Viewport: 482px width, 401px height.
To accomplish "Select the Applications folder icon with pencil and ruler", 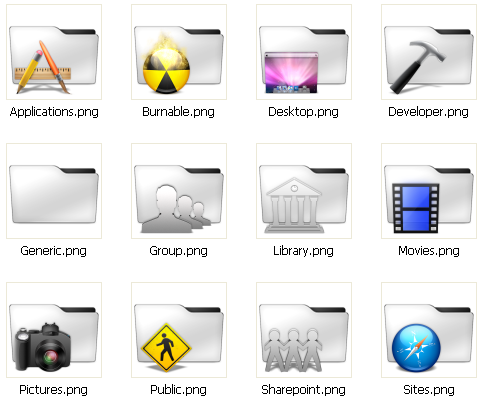I will click(x=54, y=52).
